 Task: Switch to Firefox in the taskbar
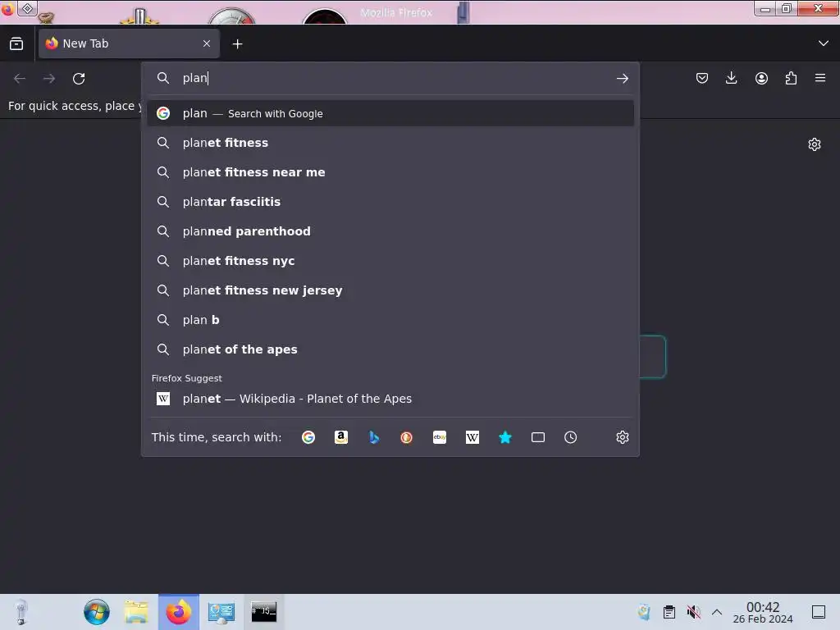point(178,612)
